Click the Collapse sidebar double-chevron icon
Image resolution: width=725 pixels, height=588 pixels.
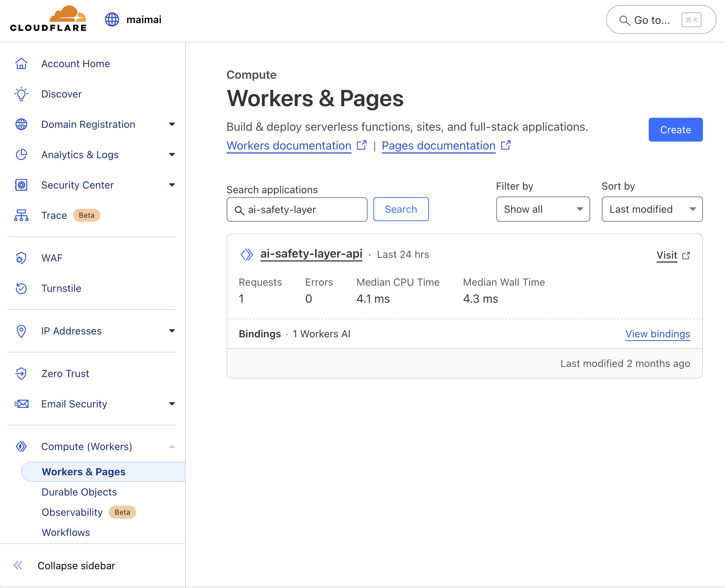18,565
